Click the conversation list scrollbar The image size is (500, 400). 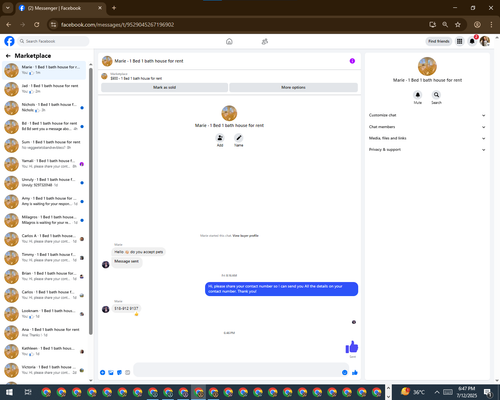91,200
